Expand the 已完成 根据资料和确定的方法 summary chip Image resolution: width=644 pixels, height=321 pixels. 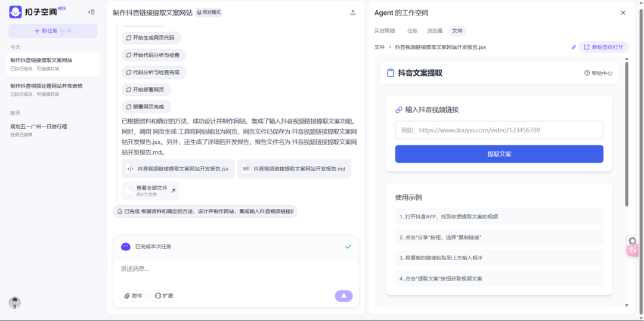(x=205, y=212)
